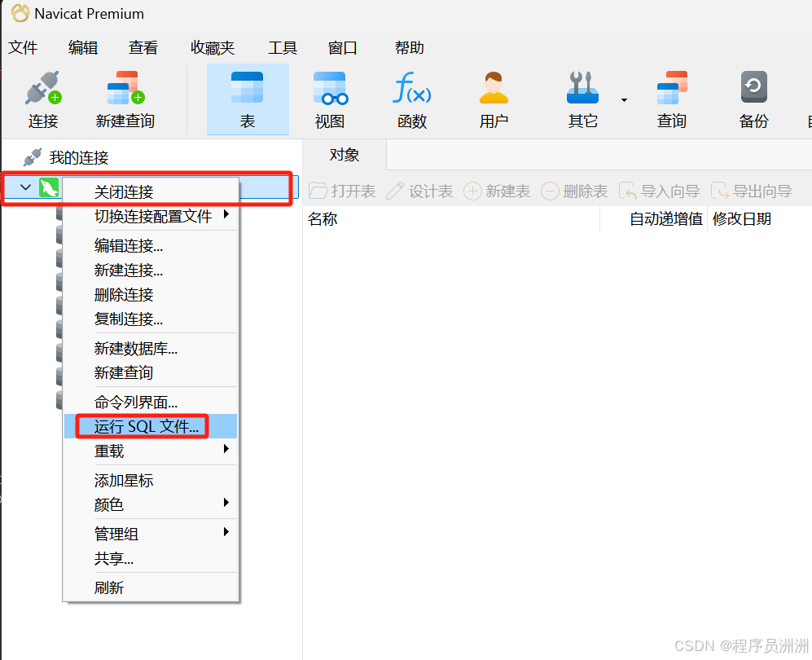Open the 工具 menu in menu bar
This screenshot has width=812, height=660.
click(x=283, y=48)
